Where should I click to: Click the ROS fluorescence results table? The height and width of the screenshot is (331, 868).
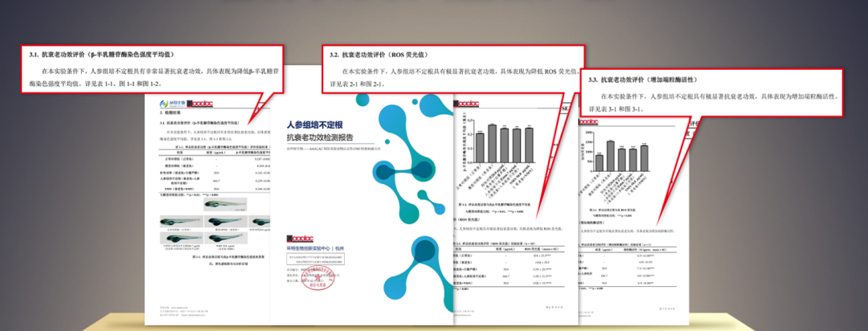[509, 265]
